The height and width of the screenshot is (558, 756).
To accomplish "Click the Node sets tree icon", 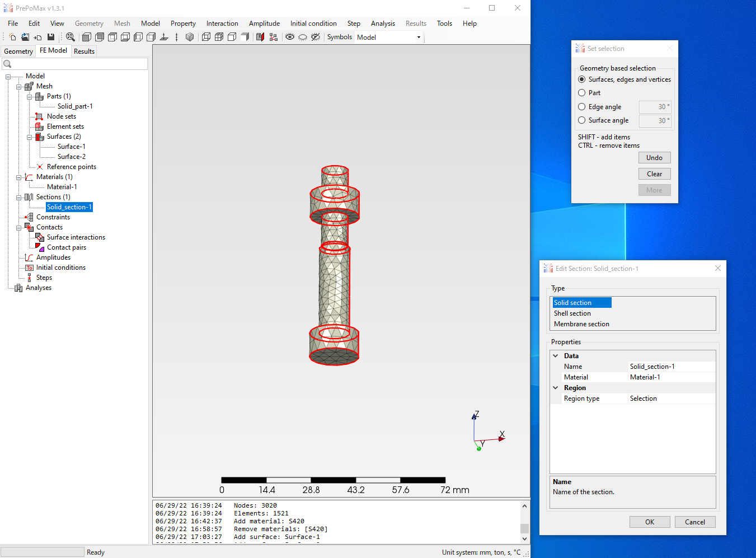I will 39,116.
